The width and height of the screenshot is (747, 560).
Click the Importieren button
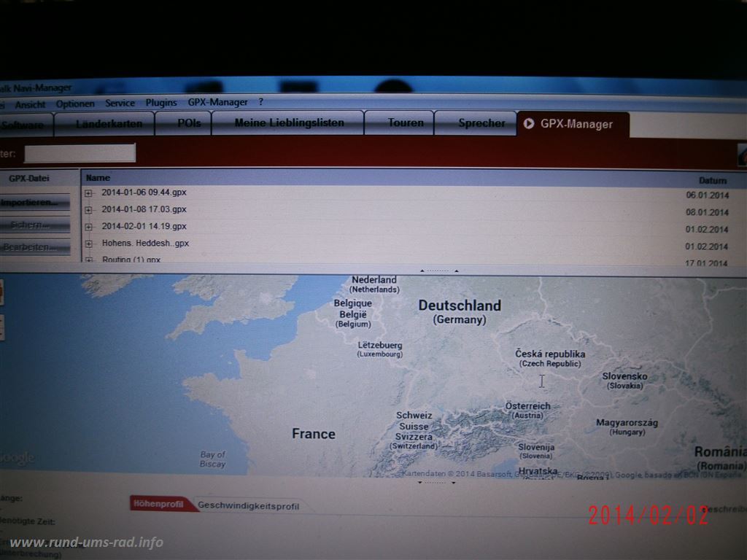(34, 202)
